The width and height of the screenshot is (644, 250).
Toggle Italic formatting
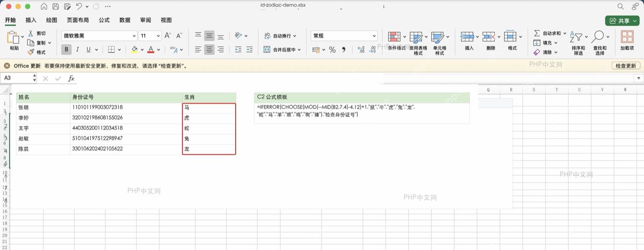77,50
